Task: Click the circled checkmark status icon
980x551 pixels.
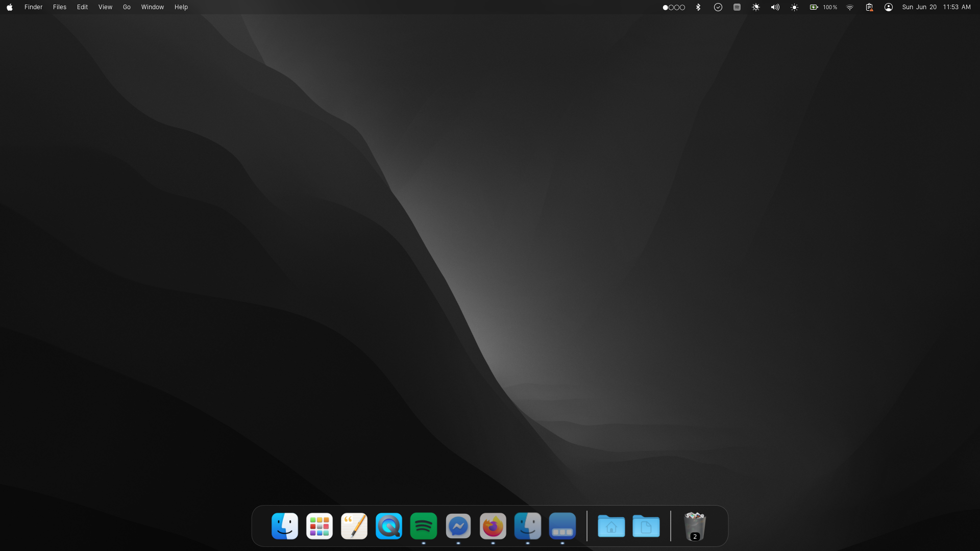Action: (718, 7)
